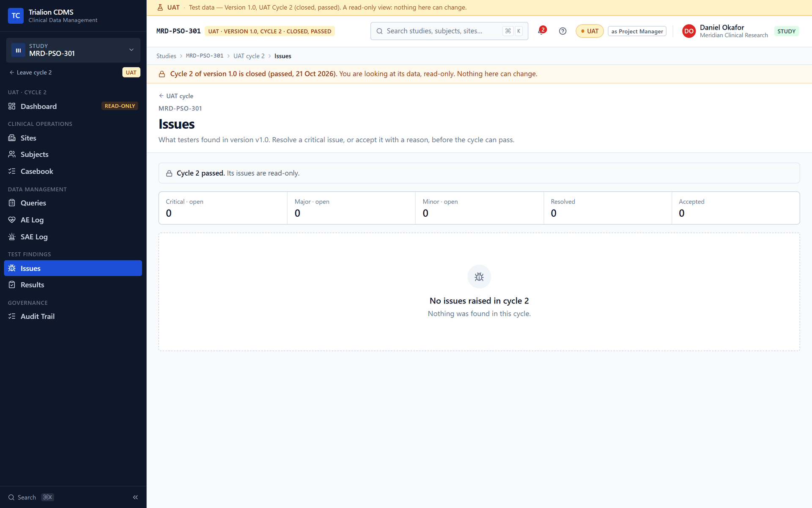Click the Issues bug icon in sidebar
Viewport: 812px width, 508px height.
click(12, 268)
